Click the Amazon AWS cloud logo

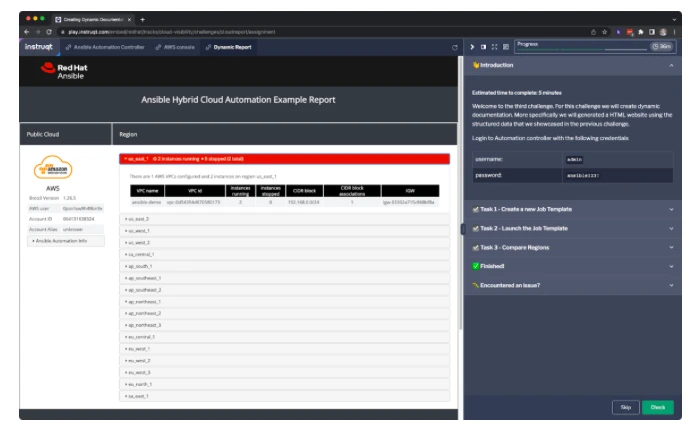53,168
